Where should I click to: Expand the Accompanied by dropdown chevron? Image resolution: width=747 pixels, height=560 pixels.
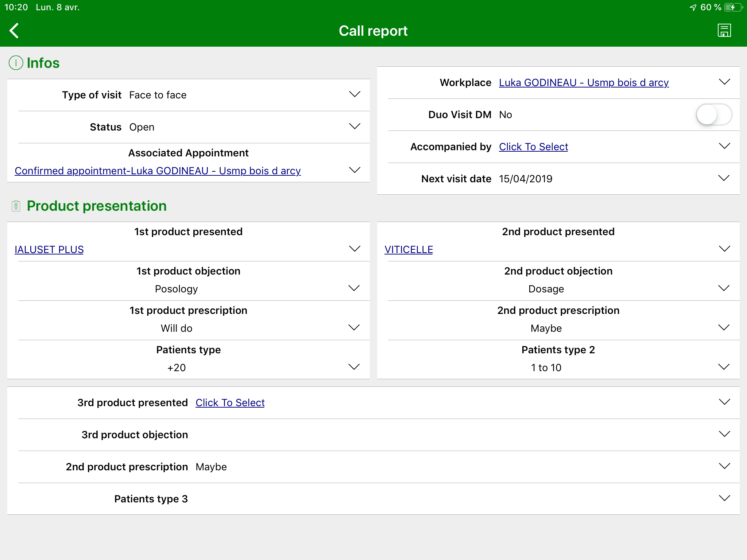point(724,146)
